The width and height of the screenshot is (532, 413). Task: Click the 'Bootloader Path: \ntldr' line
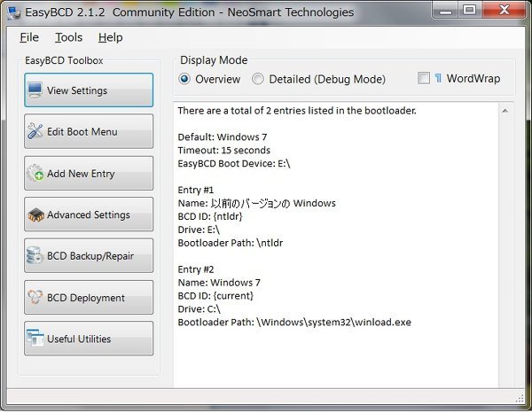(x=231, y=243)
